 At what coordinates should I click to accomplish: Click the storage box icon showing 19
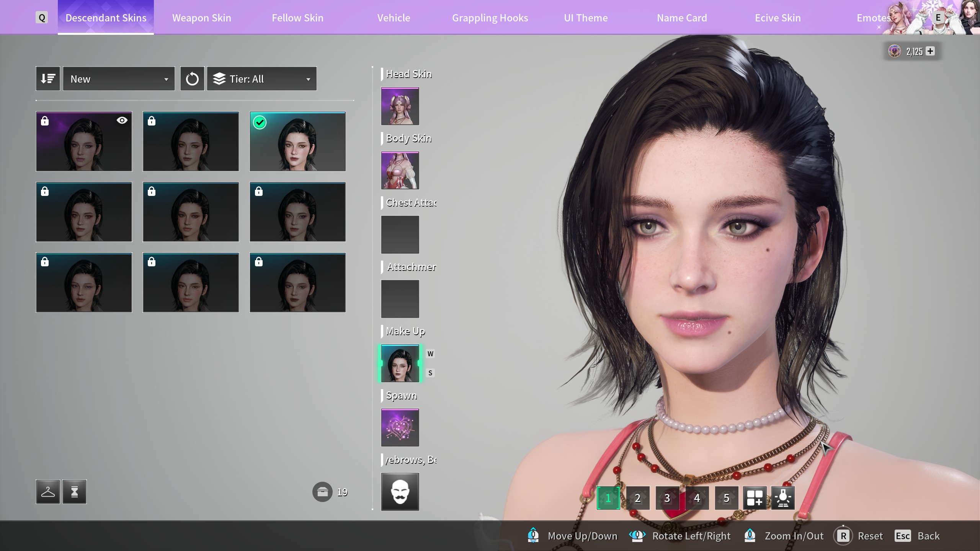click(322, 492)
